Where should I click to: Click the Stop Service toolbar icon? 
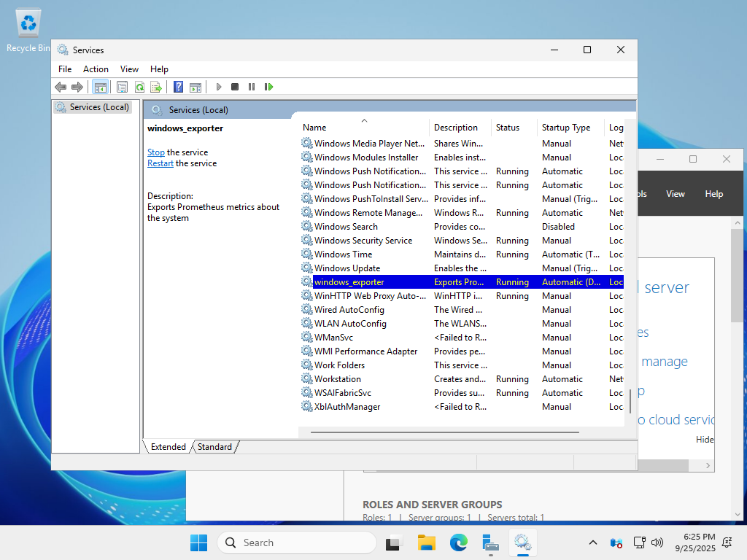pyautogui.click(x=235, y=87)
